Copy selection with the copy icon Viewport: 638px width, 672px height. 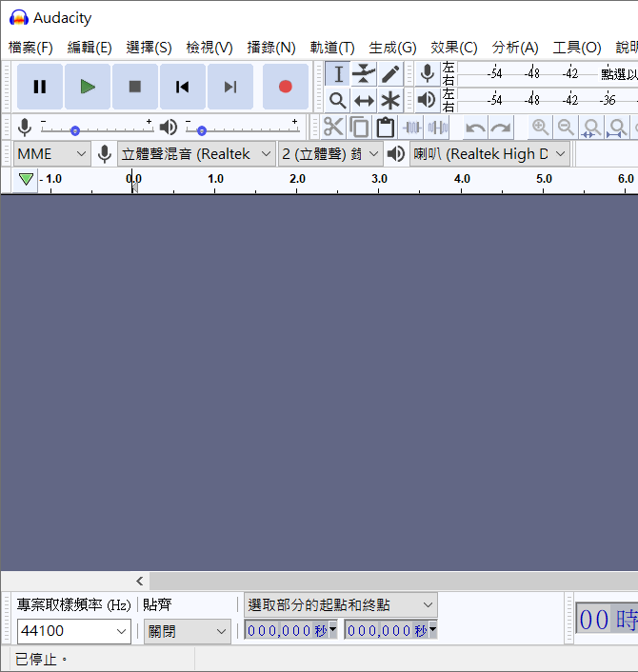(x=359, y=128)
